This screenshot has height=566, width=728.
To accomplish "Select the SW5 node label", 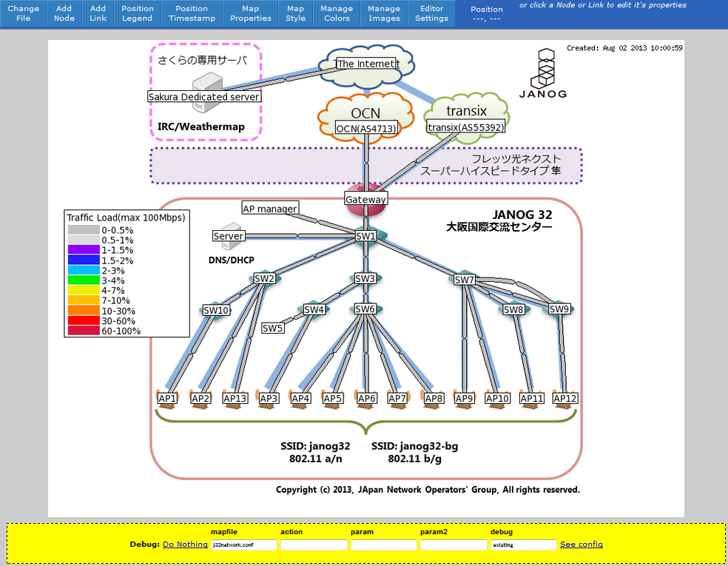I will [272, 329].
